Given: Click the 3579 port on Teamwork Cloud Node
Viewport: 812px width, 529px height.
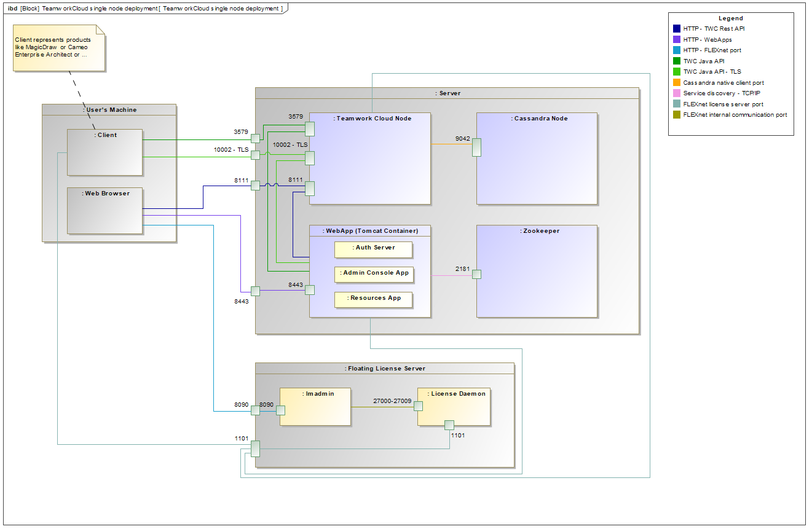Looking at the screenshot, I should tap(310, 128).
